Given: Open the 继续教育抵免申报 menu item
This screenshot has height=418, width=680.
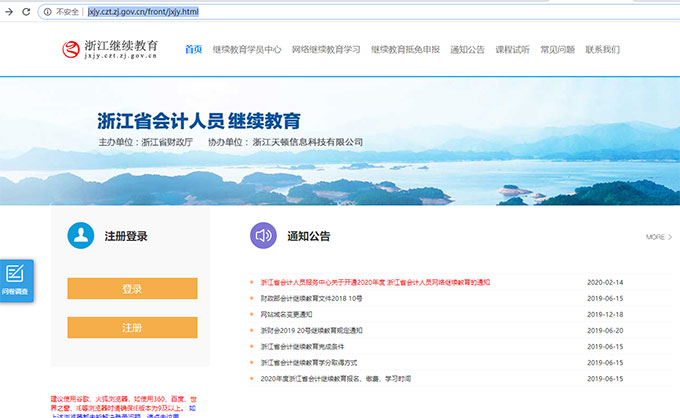Looking at the screenshot, I should [x=405, y=49].
